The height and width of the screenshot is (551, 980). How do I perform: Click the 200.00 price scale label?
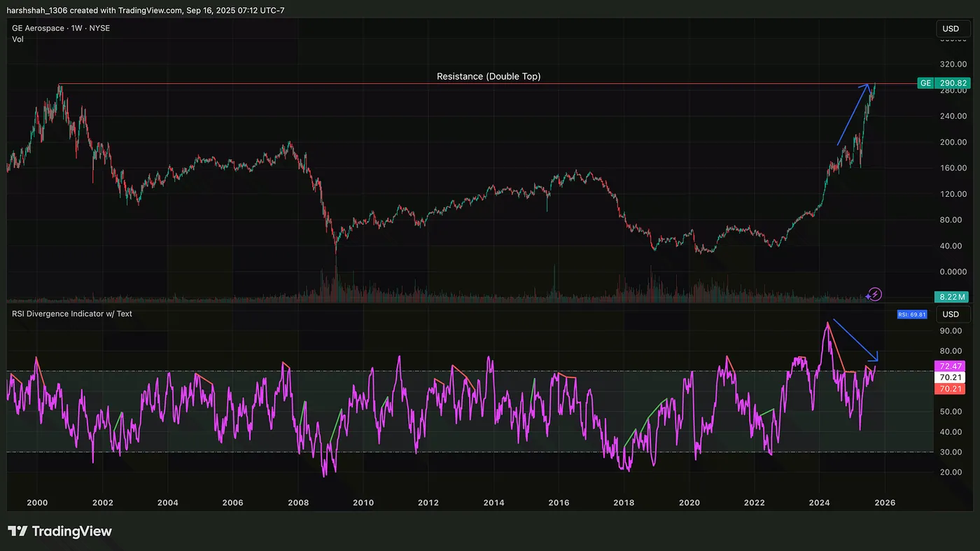pyautogui.click(x=953, y=141)
